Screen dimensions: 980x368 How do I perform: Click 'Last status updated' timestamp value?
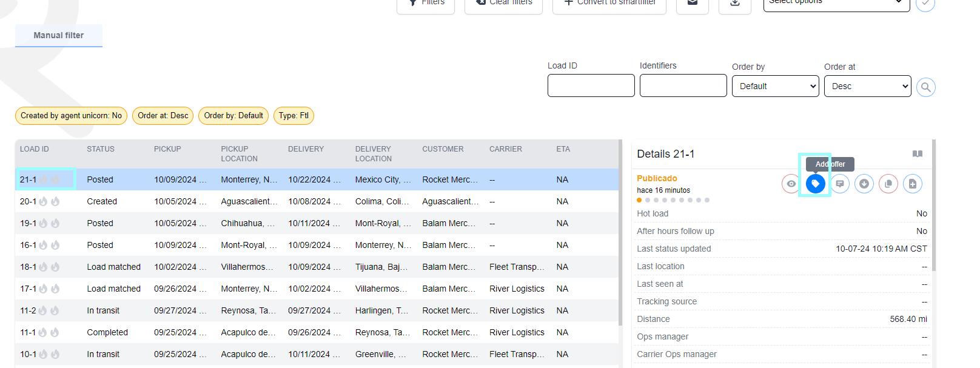click(881, 249)
